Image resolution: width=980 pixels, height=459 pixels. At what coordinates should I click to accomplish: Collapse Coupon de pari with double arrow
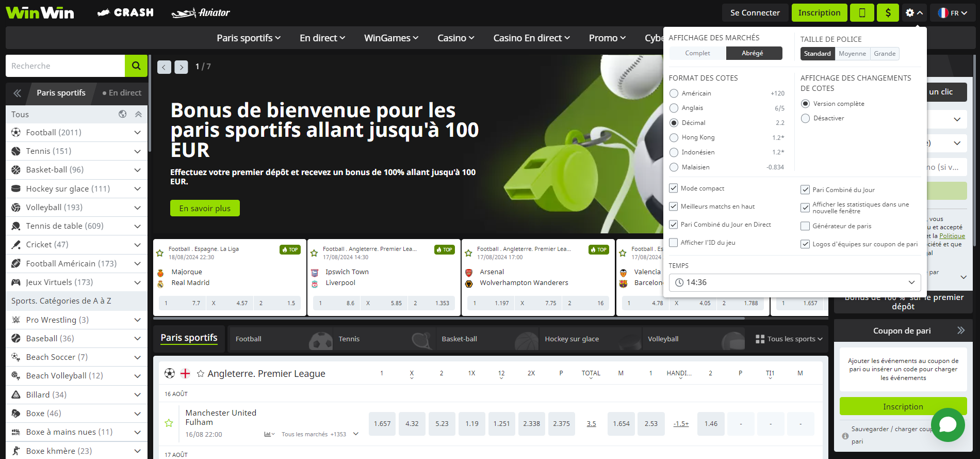961,330
